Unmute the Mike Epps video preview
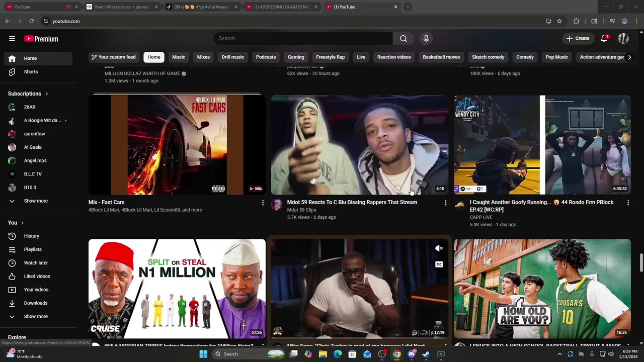The width and height of the screenshot is (644, 362). tap(439, 248)
